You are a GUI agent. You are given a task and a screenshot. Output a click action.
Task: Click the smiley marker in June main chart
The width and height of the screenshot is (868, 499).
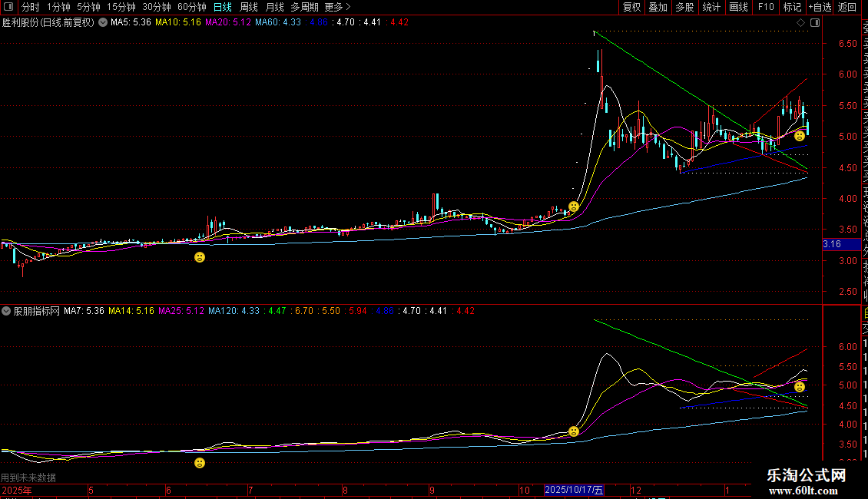[200, 257]
